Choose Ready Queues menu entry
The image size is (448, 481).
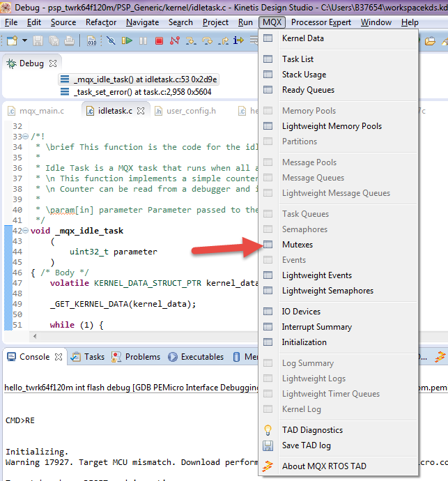tap(339, 90)
